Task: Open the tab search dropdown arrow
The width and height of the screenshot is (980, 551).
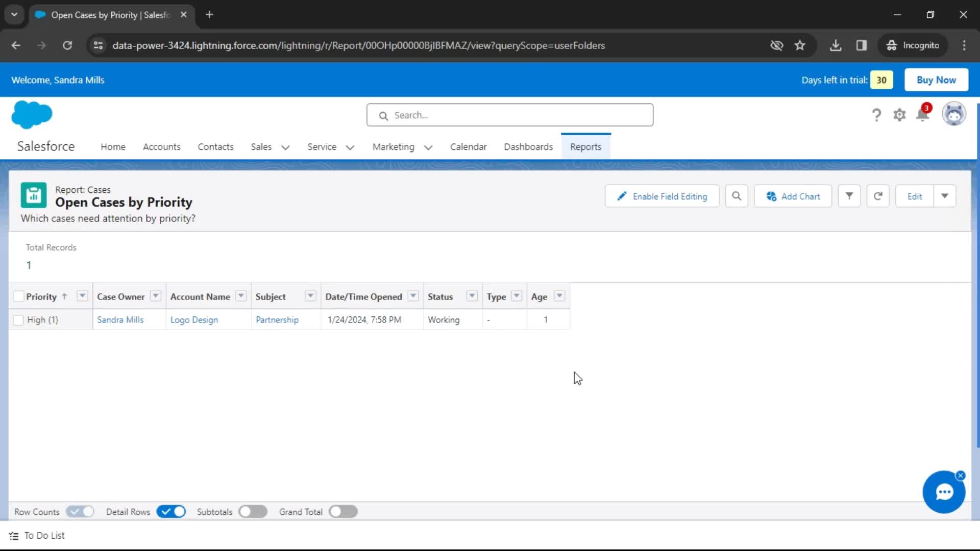Action: 14,15
